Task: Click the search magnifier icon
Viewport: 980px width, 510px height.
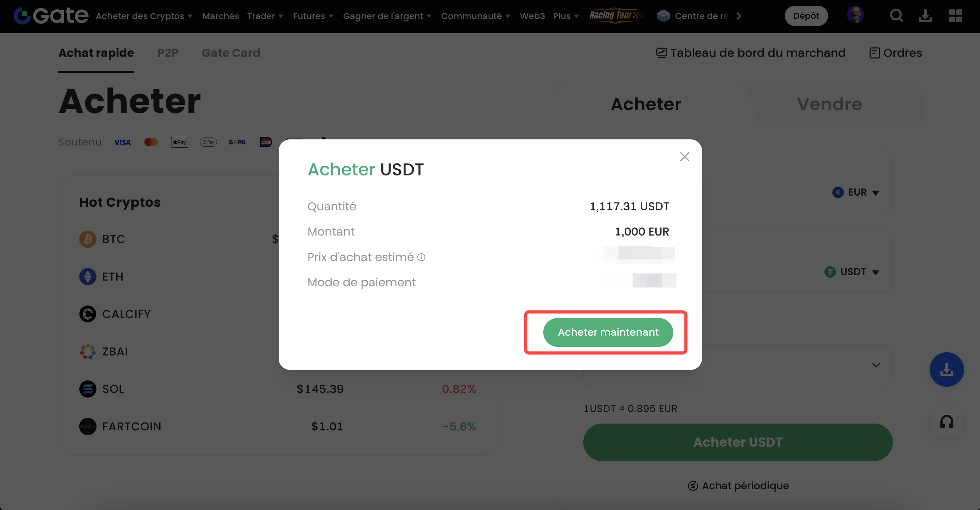Action: [896, 16]
